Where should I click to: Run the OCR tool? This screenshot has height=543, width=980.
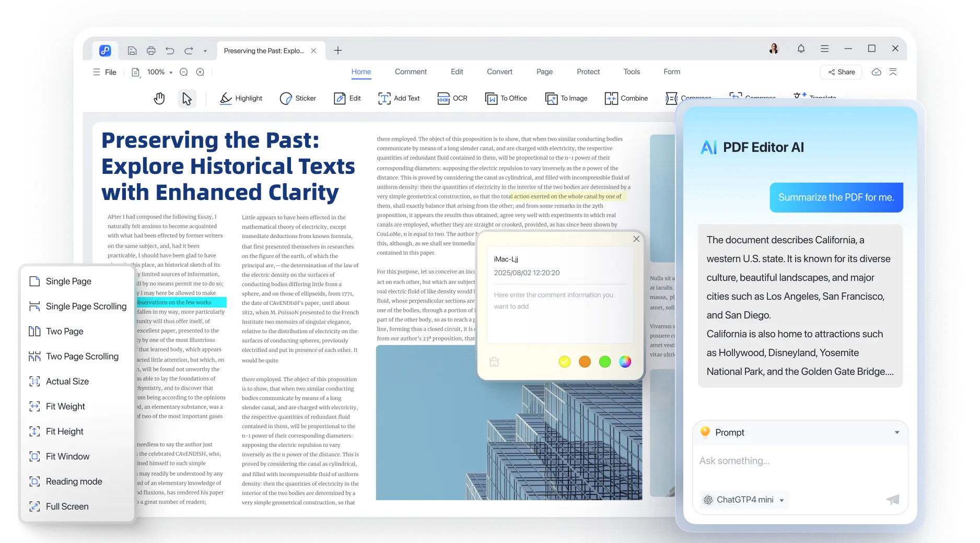[x=452, y=98]
